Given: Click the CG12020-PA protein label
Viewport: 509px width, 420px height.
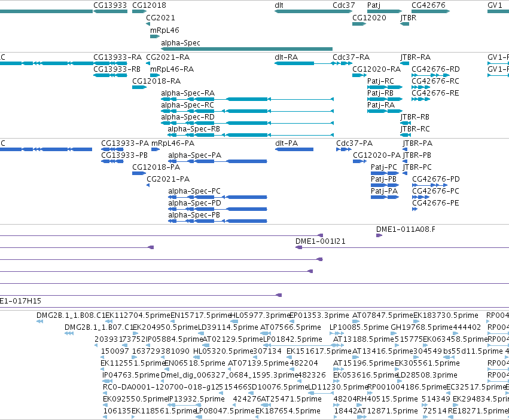Looking at the screenshot, I should point(377,155).
